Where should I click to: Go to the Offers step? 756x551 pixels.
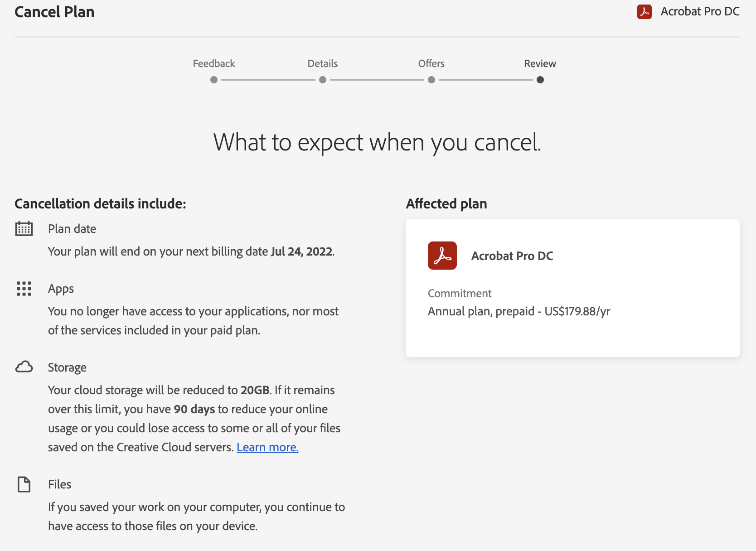click(431, 63)
